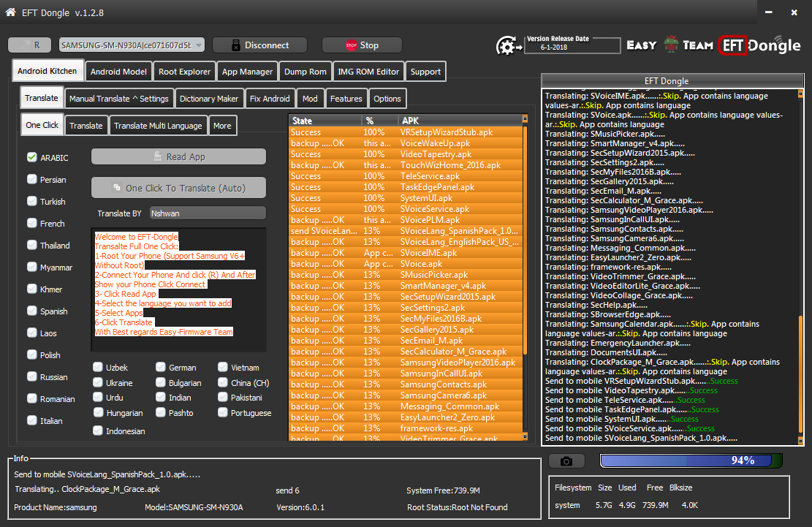The image size is (812, 527).
Task: Switch to Fix Android tab
Action: pos(270,99)
